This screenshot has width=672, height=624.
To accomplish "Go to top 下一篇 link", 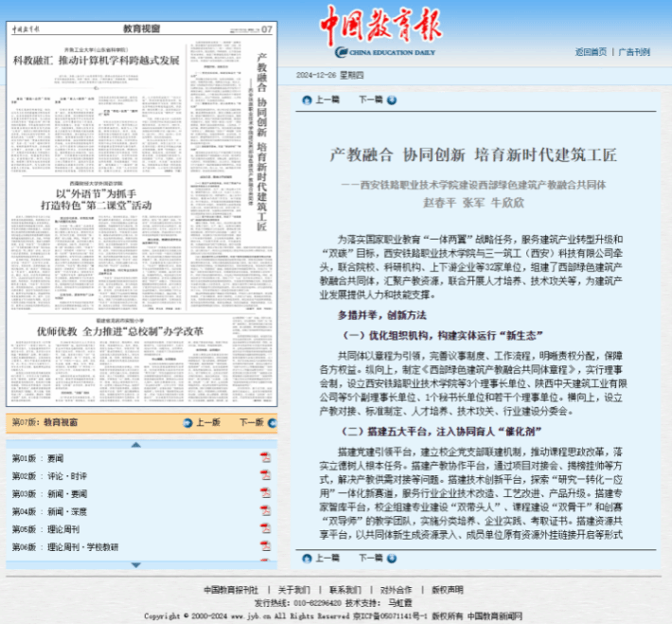I will [371, 100].
